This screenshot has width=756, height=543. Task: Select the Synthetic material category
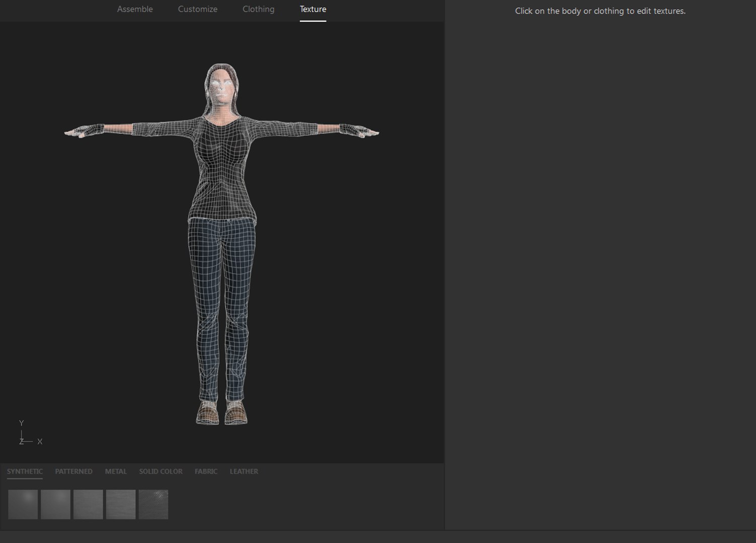(x=25, y=471)
